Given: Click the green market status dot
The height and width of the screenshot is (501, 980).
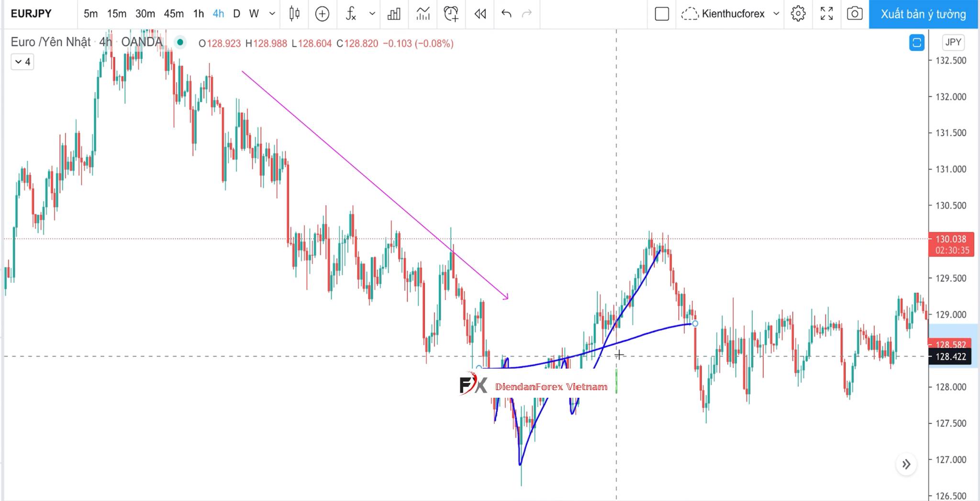Looking at the screenshot, I should coord(180,43).
